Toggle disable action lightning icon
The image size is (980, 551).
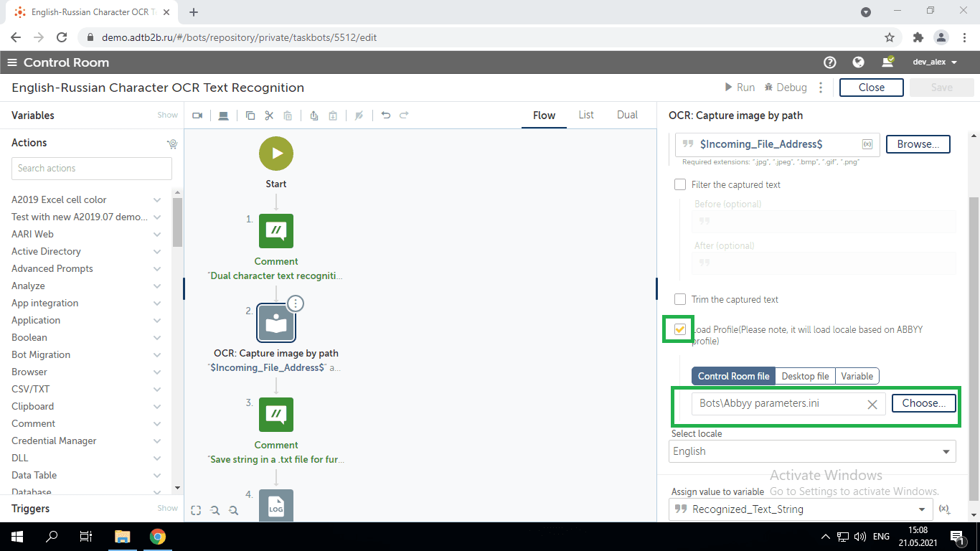click(359, 116)
